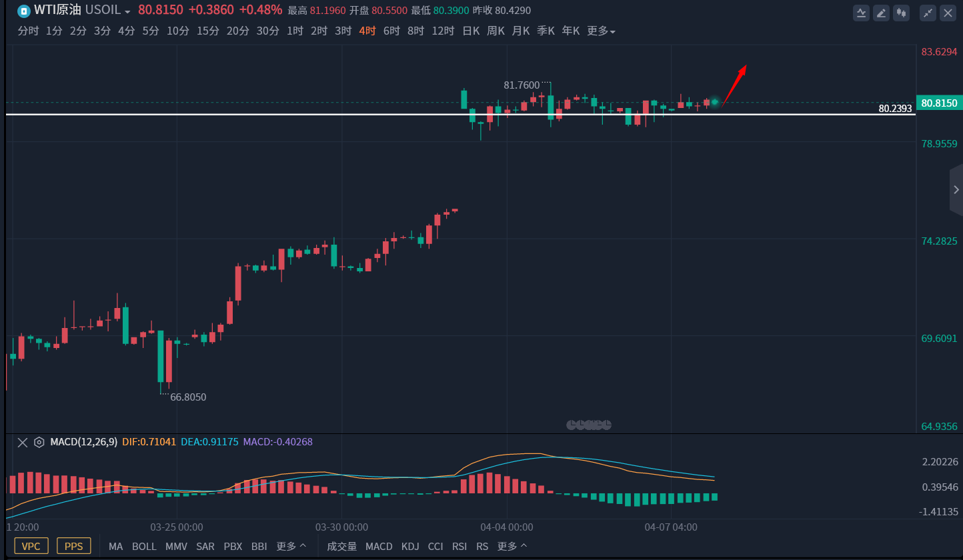The width and height of the screenshot is (963, 560).
Task: Switch to 15分 timeframe
Action: pyautogui.click(x=208, y=31)
